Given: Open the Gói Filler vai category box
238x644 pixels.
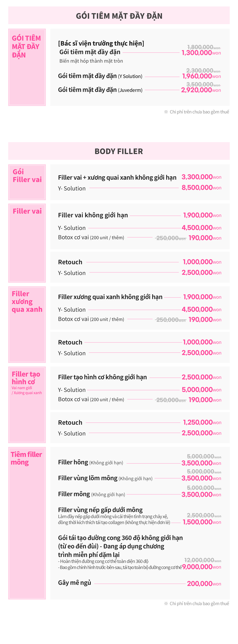Looking at the screenshot, I should point(27,182).
